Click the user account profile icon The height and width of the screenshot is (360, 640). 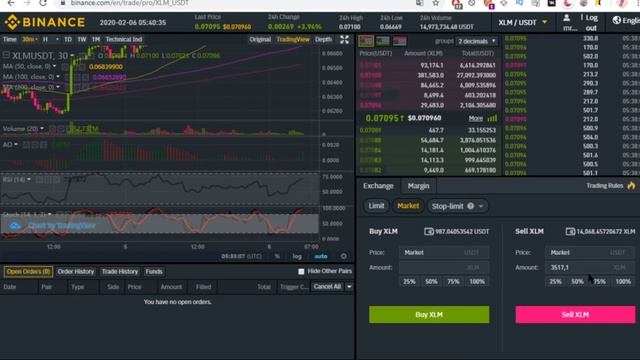(567, 18)
